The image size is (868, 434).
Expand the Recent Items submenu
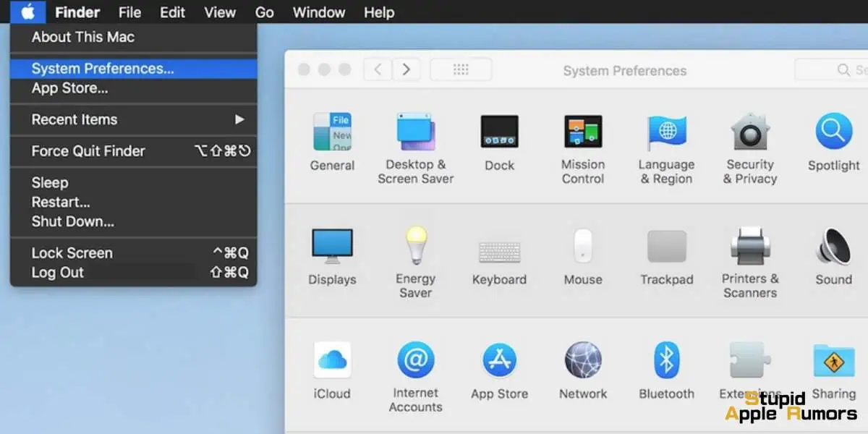134,119
